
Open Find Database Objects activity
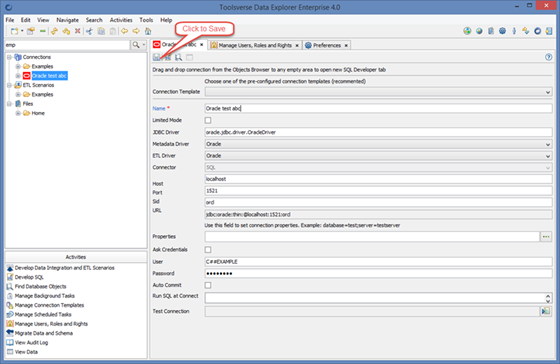[x=40, y=286]
